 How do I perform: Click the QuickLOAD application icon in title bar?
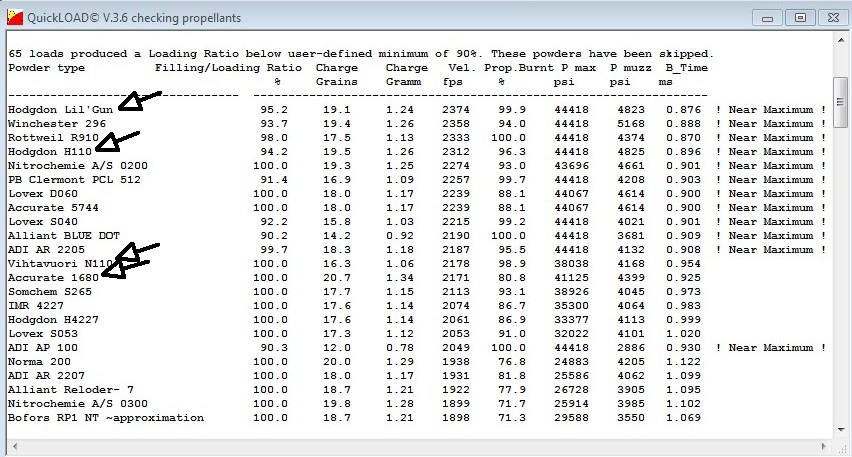tap(15, 17)
